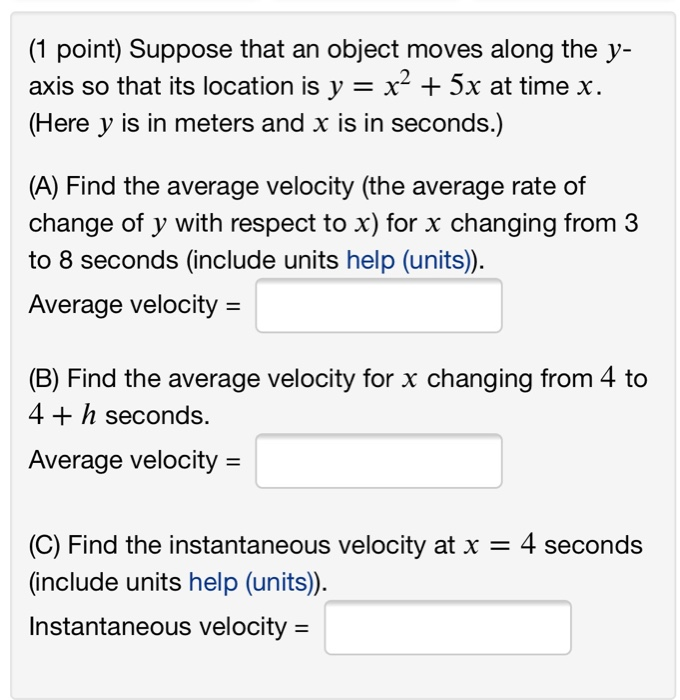Click the "Instantaneous velocity =" label
This screenshot has width=680, height=700.
coord(169,626)
